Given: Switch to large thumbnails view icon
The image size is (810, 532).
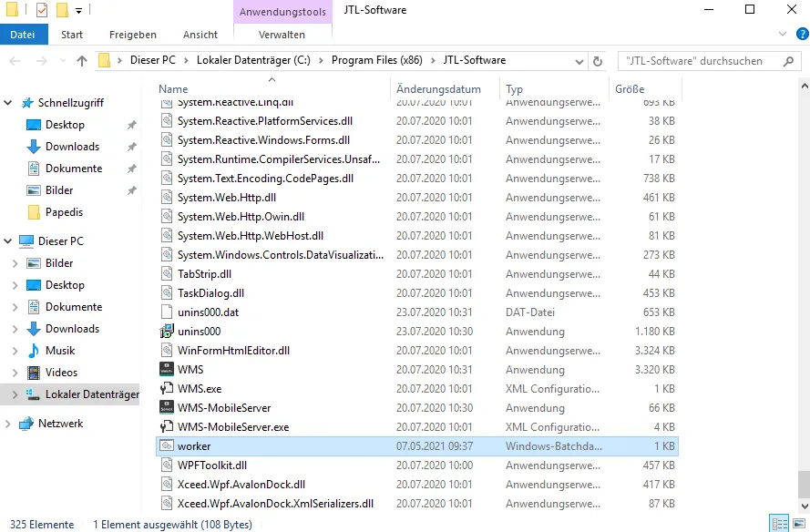Looking at the screenshot, I should click(x=799, y=523).
